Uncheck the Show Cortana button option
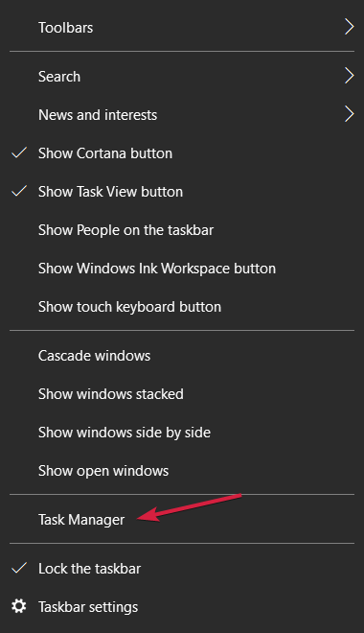The height and width of the screenshot is (633, 364). coord(182,153)
